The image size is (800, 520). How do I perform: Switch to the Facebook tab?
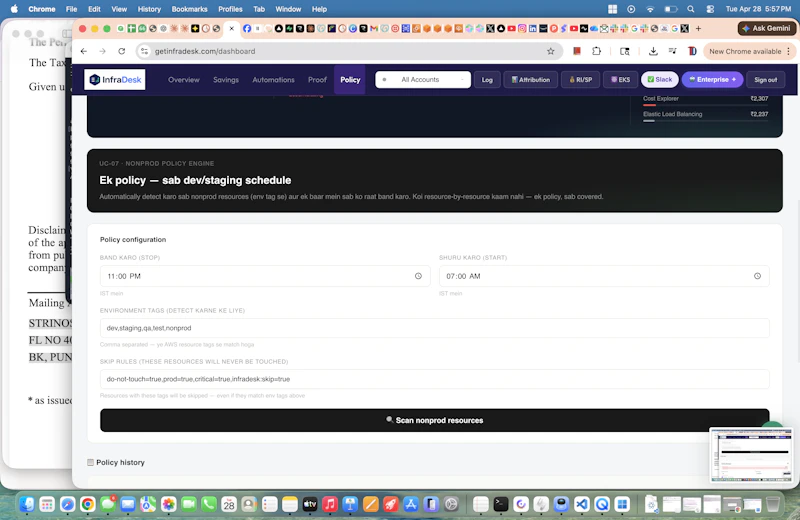tap(246, 29)
